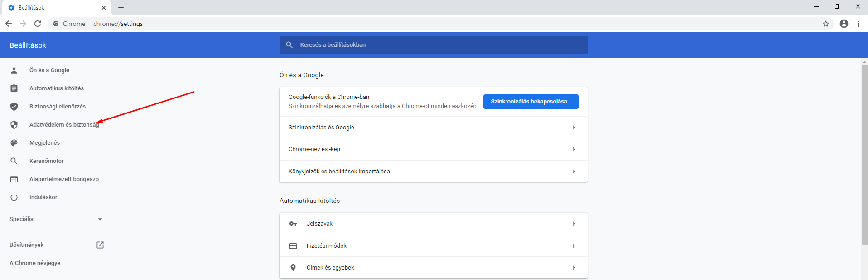Image resolution: width=868 pixels, height=280 pixels.
Task: Open new tab with plus icon
Action: coord(121,8)
